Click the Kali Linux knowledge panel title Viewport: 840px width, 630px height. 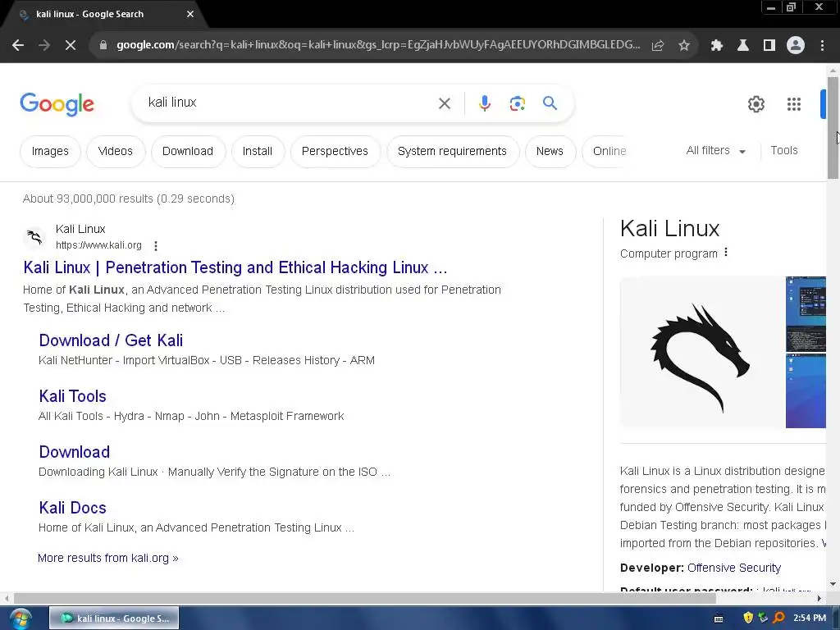coord(669,229)
